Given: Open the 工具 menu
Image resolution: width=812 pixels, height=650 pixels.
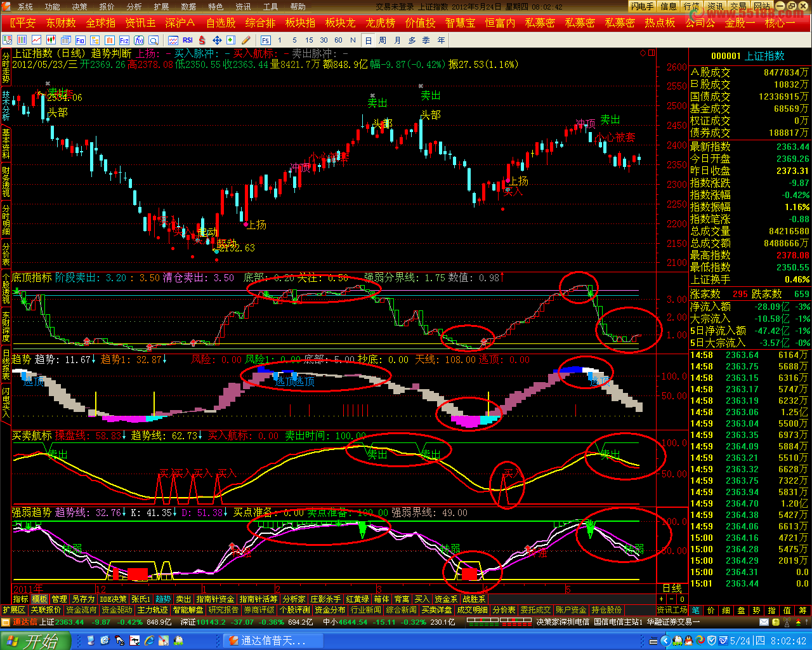Looking at the screenshot, I should (x=271, y=6).
